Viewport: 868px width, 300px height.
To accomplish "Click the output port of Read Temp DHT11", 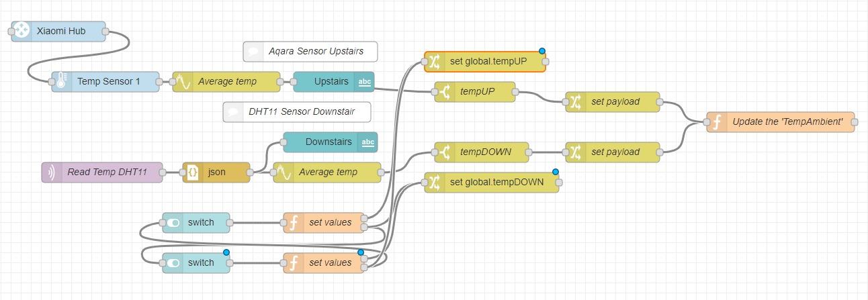I will point(163,172).
